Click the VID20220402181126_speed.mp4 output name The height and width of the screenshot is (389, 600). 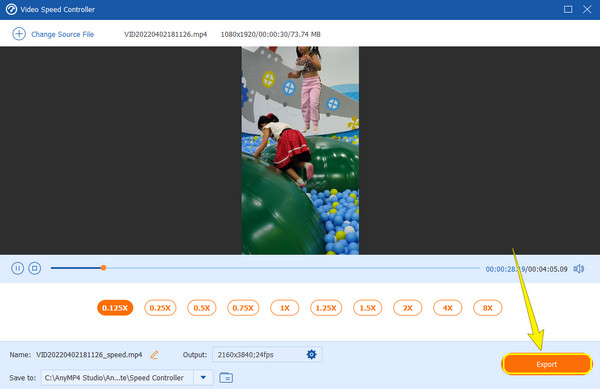tap(89, 355)
